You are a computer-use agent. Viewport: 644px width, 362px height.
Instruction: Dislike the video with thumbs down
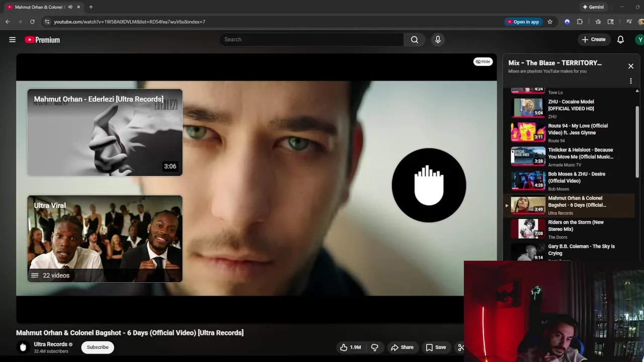click(x=374, y=347)
